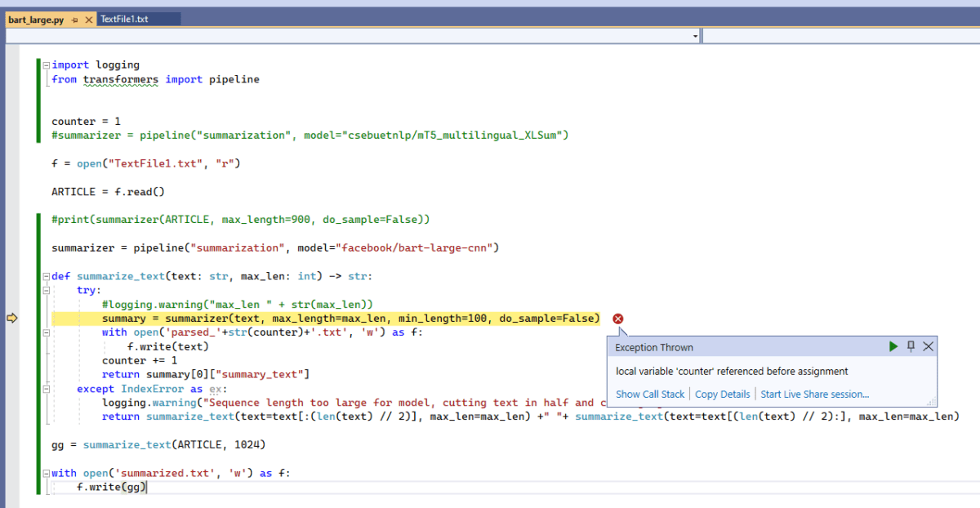Click the red exception error icon
The image size is (980, 508).
pos(618,319)
